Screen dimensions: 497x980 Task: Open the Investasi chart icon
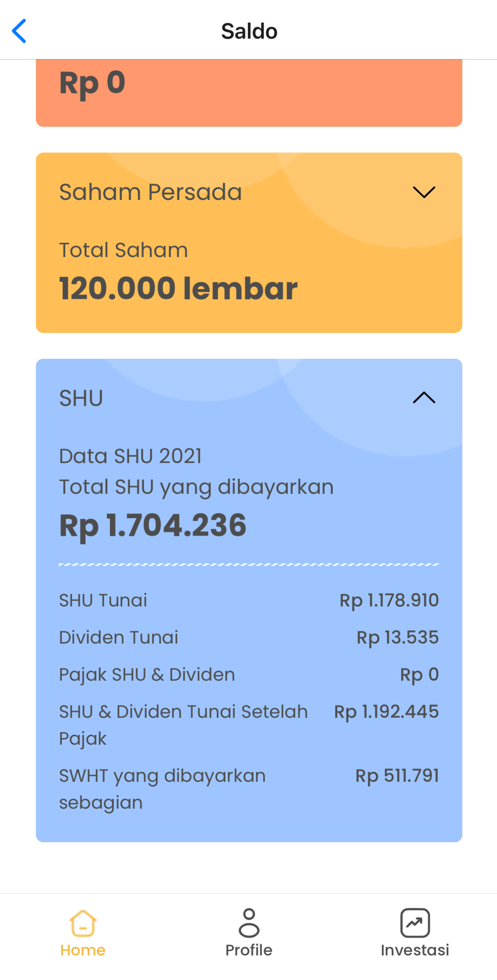pos(415,923)
